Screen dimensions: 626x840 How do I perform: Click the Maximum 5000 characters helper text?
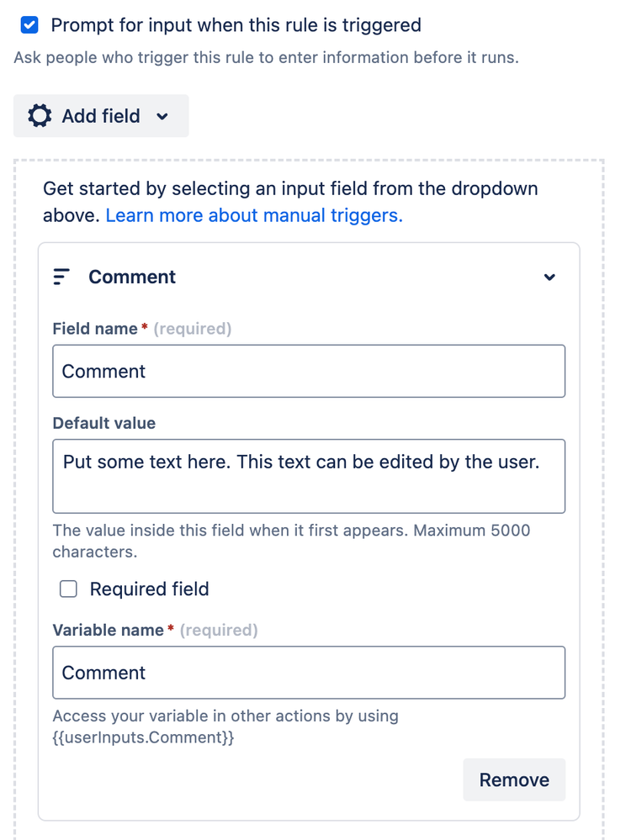coord(291,541)
